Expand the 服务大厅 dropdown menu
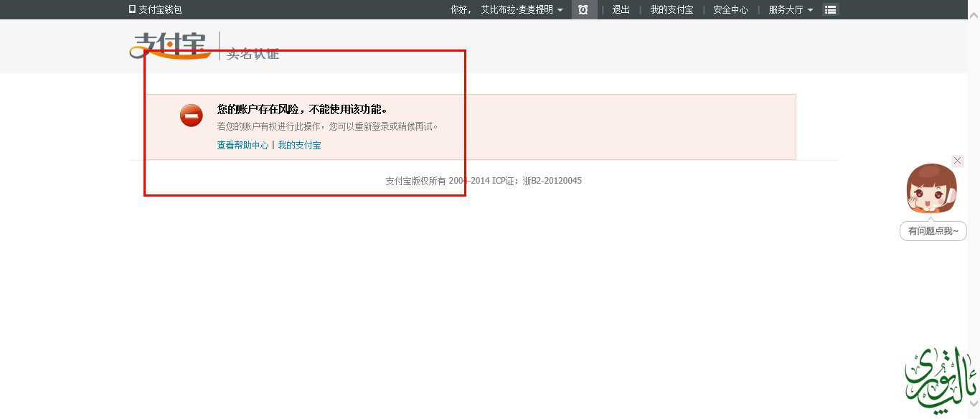 pos(791,9)
